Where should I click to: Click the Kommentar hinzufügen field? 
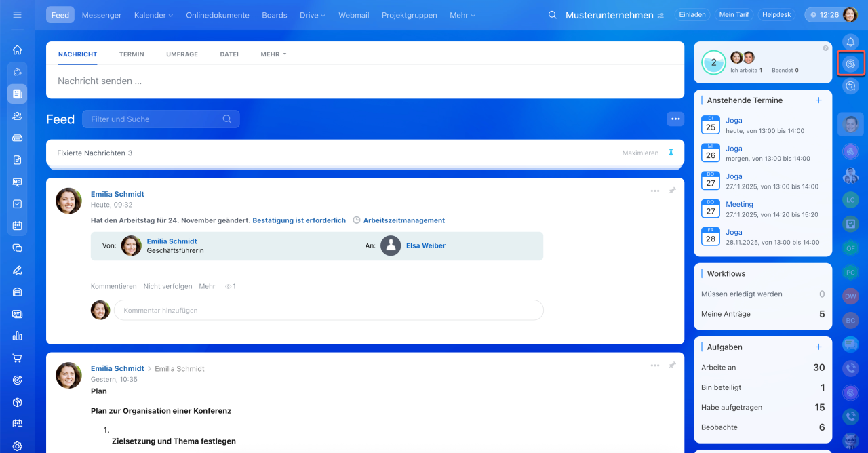[328, 310]
